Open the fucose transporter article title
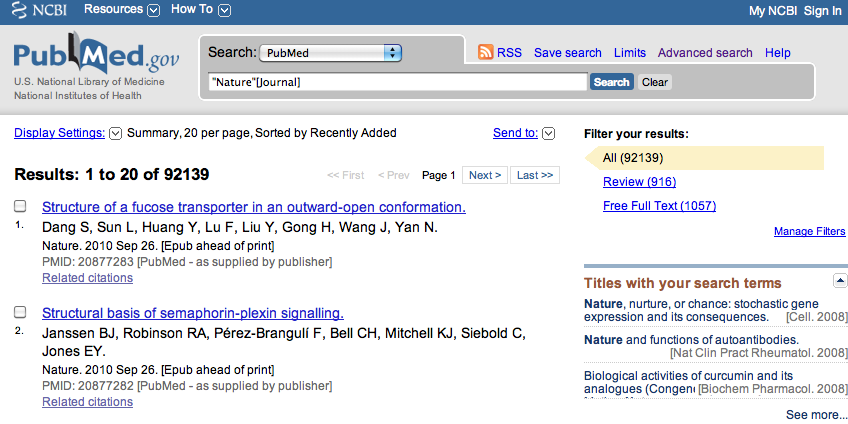The width and height of the screenshot is (848, 424). 254,207
